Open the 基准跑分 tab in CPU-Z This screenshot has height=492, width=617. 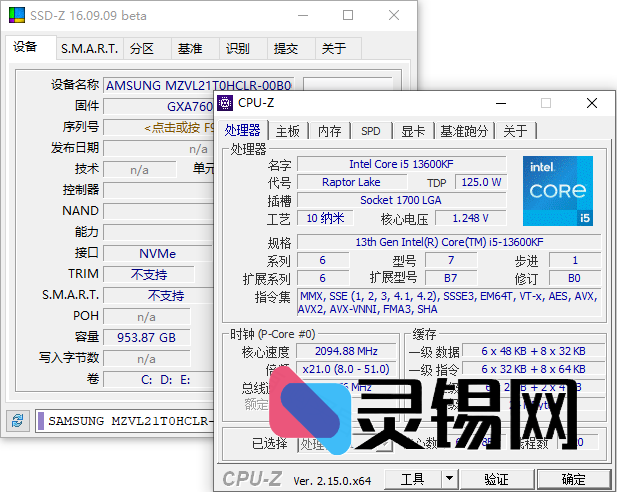point(464,131)
